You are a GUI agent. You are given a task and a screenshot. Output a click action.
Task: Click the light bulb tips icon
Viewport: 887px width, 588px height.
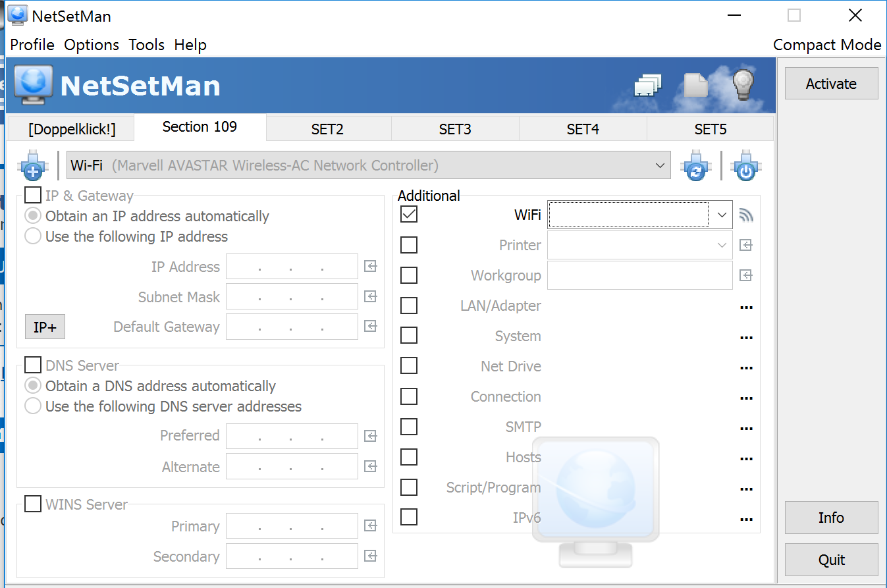click(x=743, y=84)
